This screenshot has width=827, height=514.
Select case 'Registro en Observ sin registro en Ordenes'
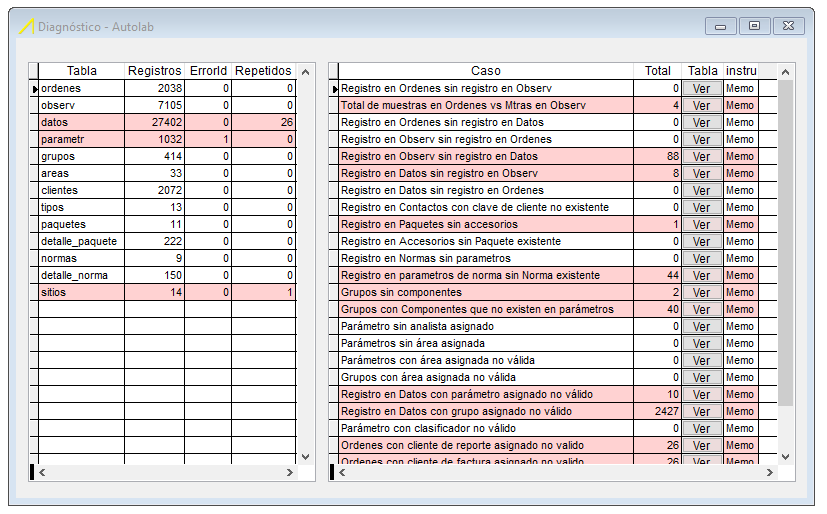point(486,140)
